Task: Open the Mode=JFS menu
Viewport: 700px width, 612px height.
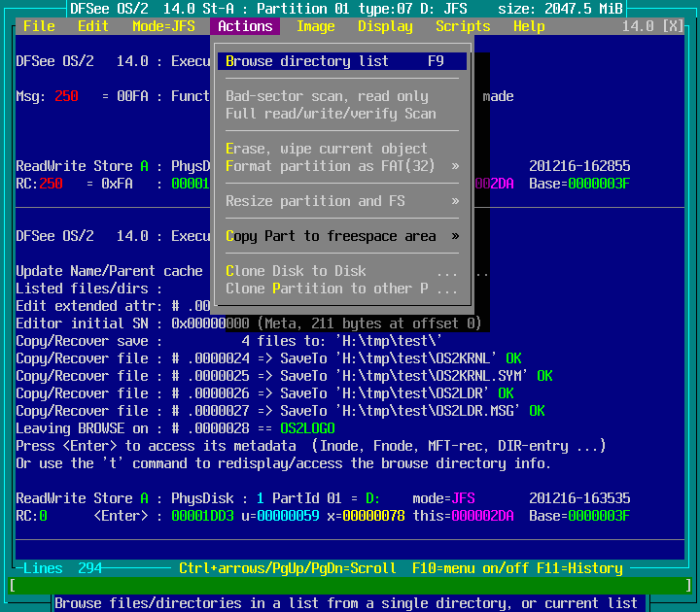Action: pyautogui.click(x=163, y=26)
